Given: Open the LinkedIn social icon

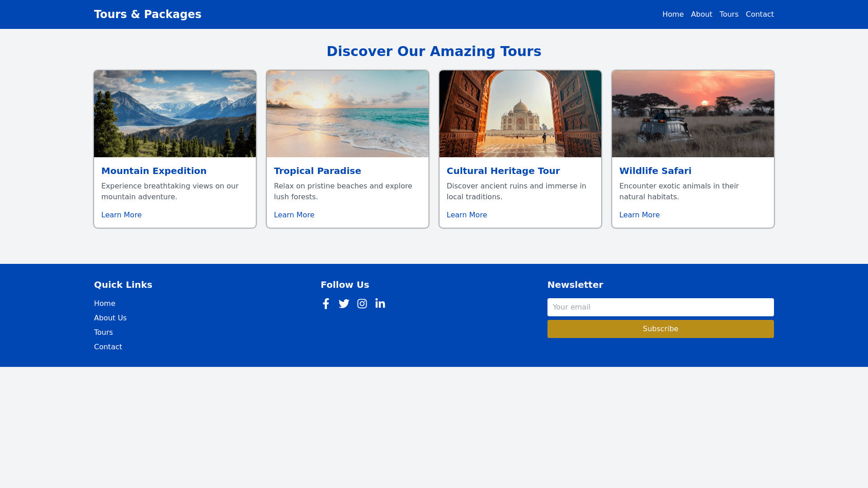Looking at the screenshot, I should click(380, 304).
